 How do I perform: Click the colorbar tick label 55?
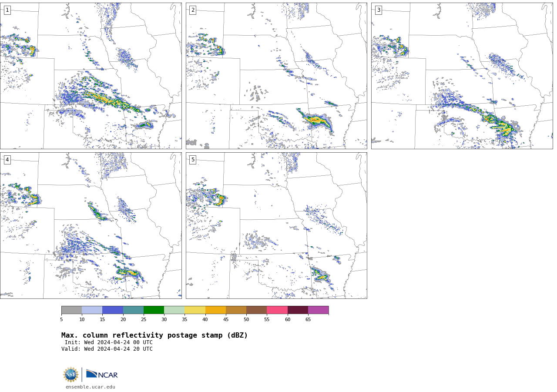pos(267,320)
